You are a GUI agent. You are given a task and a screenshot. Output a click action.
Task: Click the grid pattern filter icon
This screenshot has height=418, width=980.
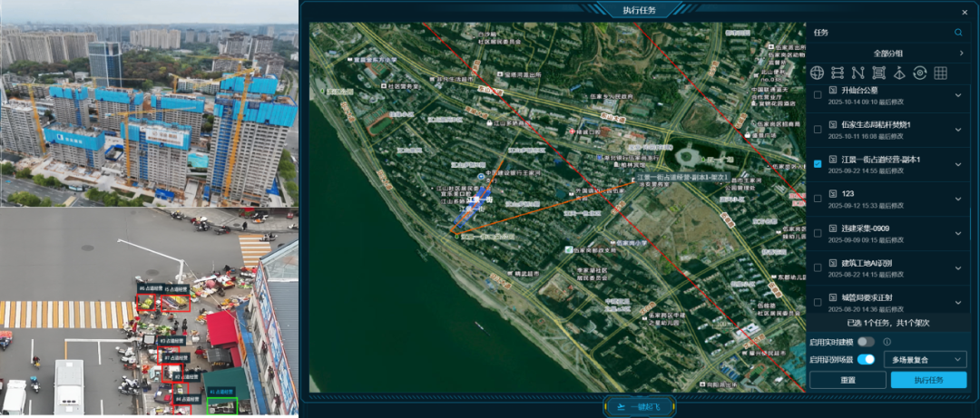(941, 73)
